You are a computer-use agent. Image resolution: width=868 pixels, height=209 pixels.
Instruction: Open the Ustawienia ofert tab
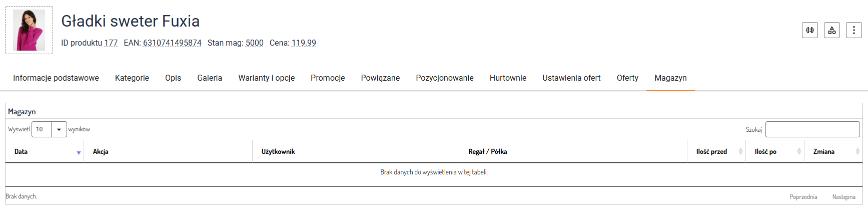pyautogui.click(x=571, y=78)
